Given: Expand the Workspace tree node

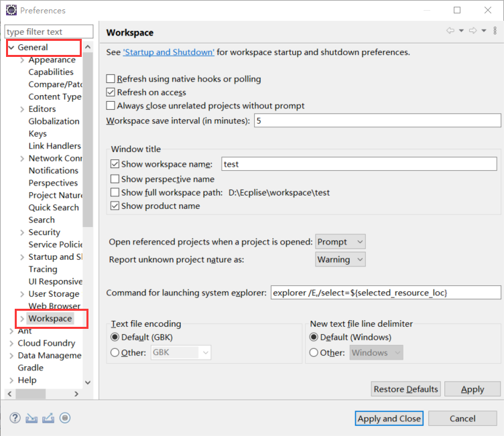Looking at the screenshot, I should 22,318.
